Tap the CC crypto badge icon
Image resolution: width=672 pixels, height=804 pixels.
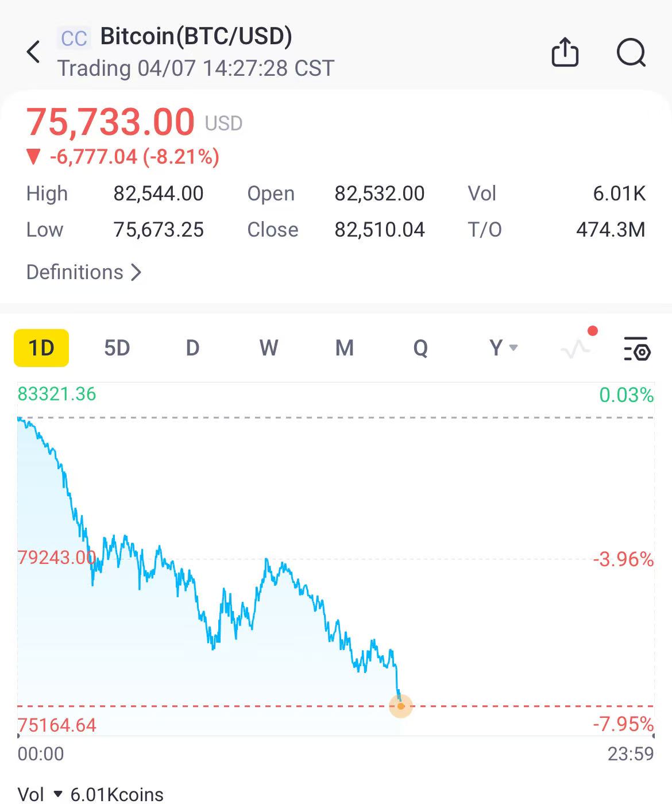pos(74,38)
